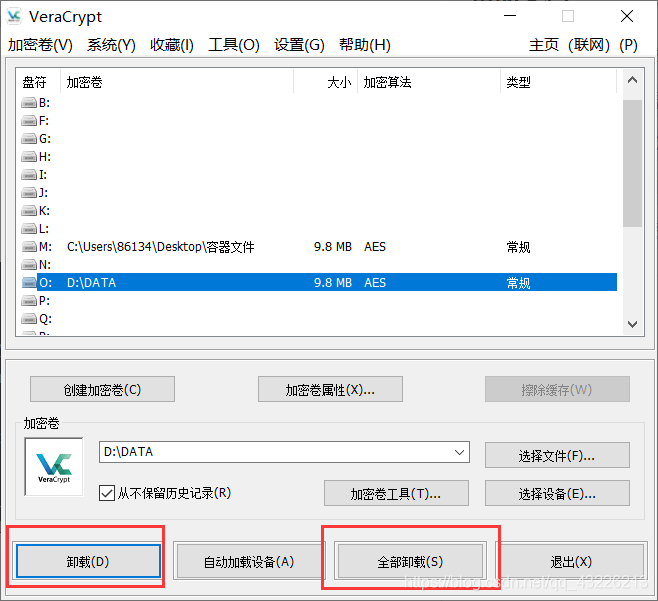Click the K: drive icon
658x601 pixels.
click(x=29, y=211)
